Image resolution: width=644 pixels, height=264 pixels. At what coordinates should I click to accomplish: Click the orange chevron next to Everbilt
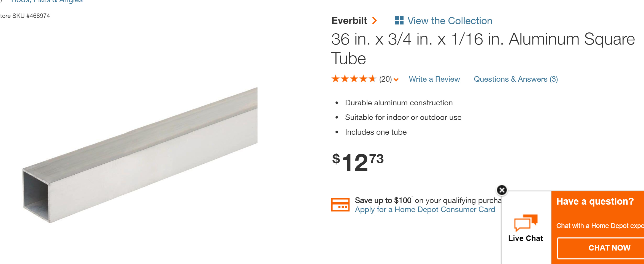click(x=374, y=21)
